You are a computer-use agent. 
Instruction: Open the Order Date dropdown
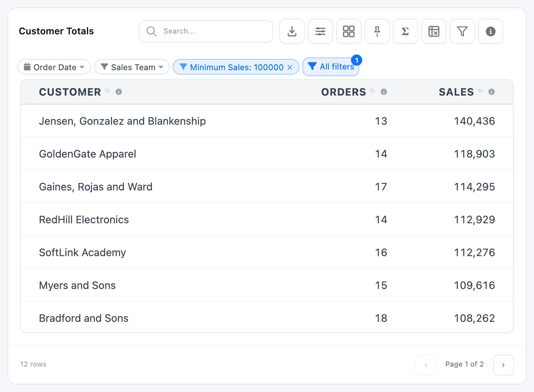[54, 67]
